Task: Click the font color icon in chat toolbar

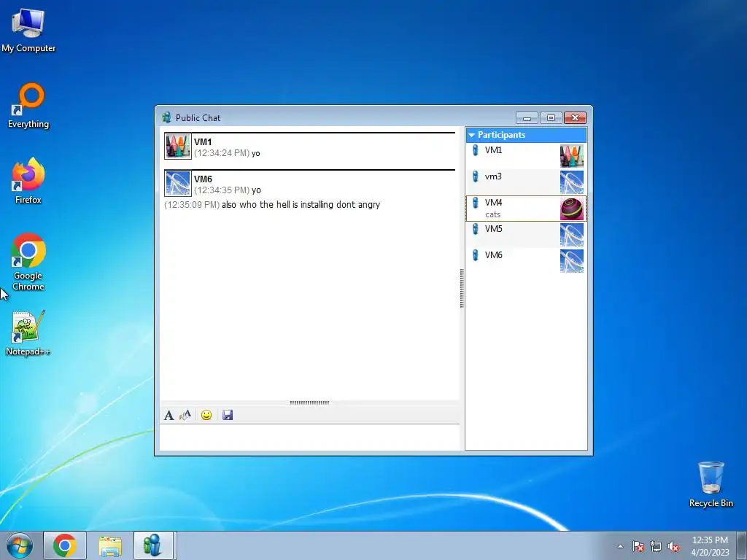Action: [185, 415]
